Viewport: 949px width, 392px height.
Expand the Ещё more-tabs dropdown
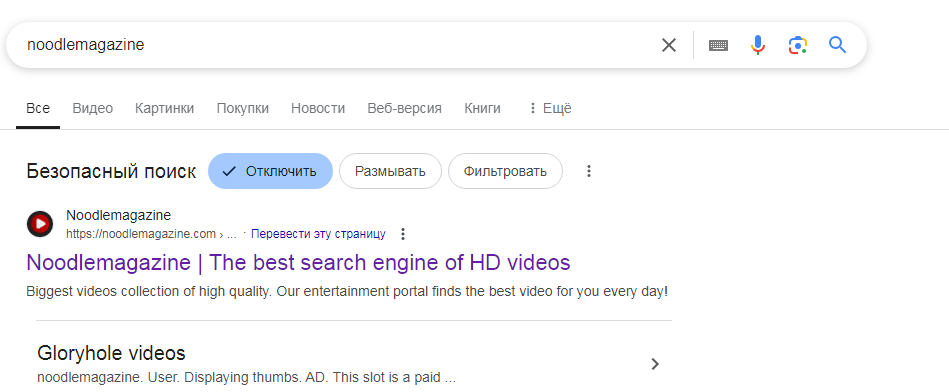click(x=550, y=108)
